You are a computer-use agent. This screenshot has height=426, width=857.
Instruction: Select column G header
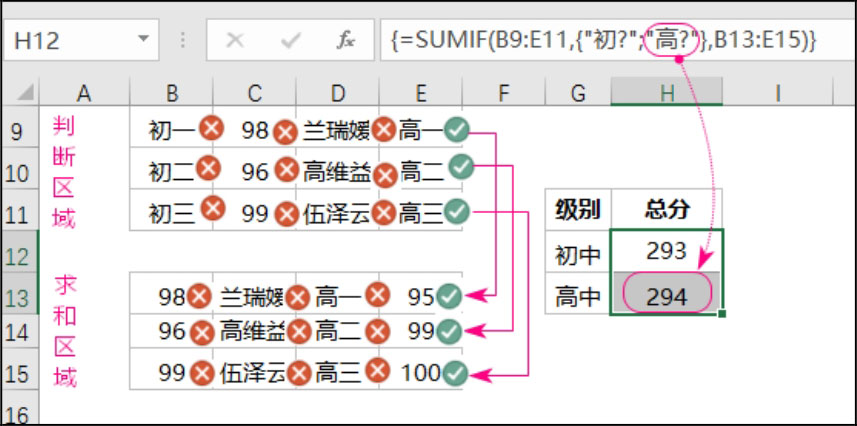point(578,93)
